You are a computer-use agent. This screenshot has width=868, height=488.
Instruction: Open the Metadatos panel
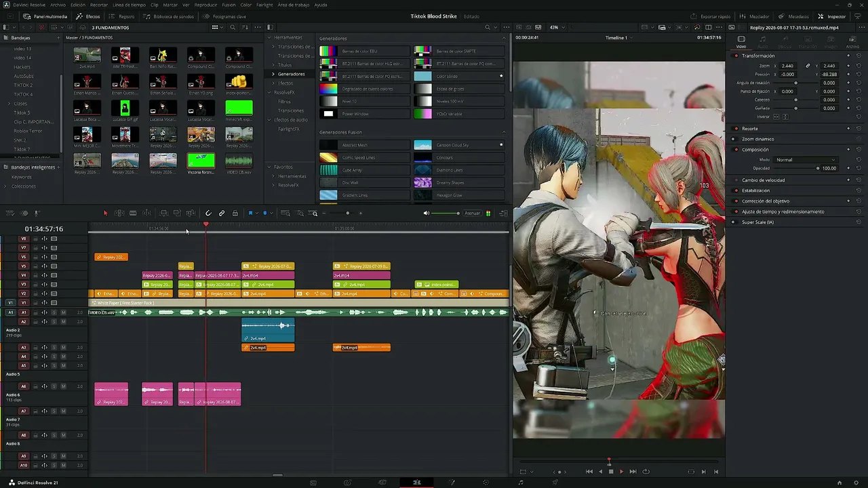tap(794, 16)
